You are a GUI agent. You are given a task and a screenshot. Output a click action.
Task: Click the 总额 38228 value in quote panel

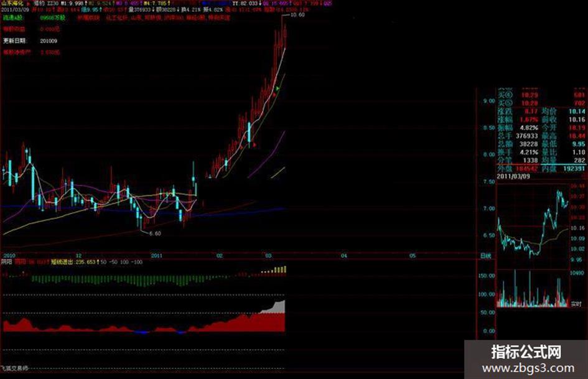click(529, 144)
